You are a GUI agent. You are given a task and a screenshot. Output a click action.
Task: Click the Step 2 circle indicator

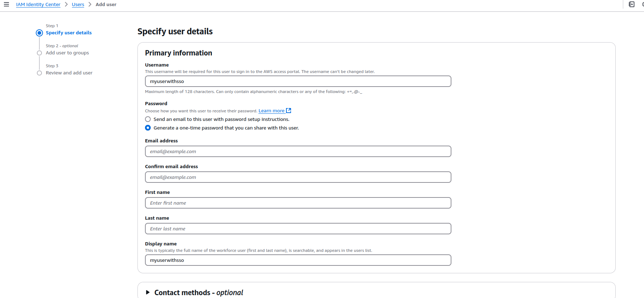(39, 53)
